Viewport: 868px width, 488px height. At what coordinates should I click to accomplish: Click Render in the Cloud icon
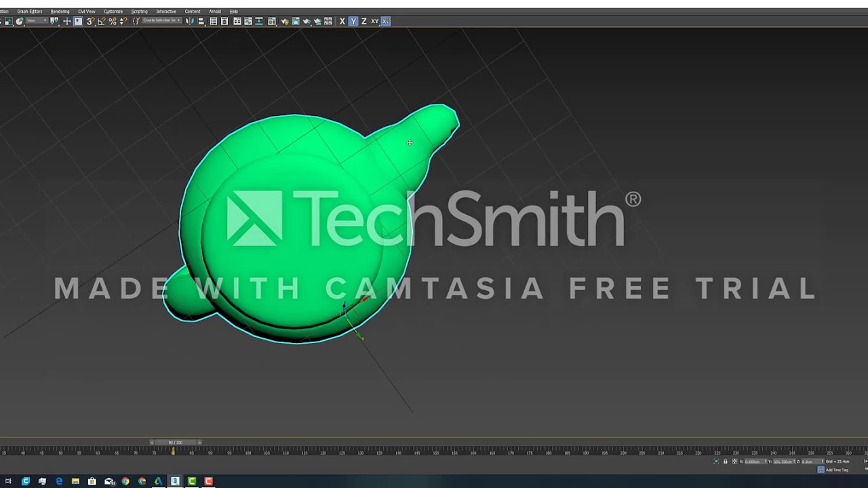317,22
